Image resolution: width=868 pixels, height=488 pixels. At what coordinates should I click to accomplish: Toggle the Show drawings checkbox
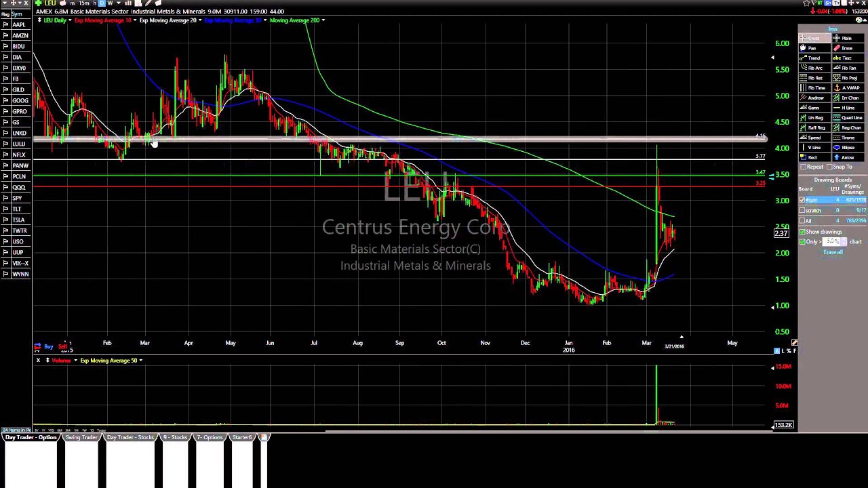803,232
